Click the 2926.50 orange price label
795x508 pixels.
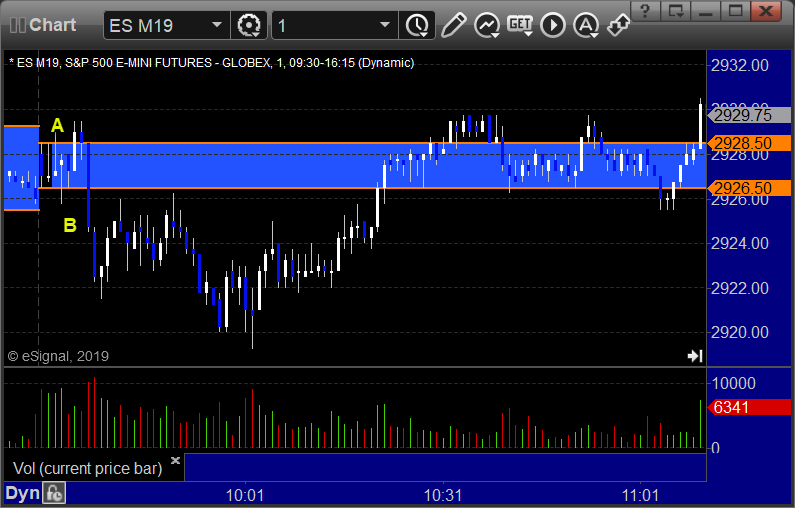(749, 188)
